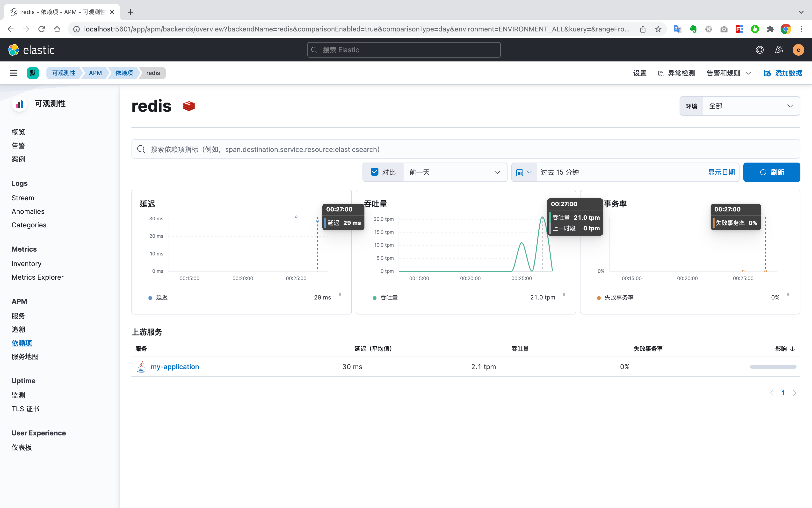
Task: Open a new browser tab
Action: click(x=130, y=12)
